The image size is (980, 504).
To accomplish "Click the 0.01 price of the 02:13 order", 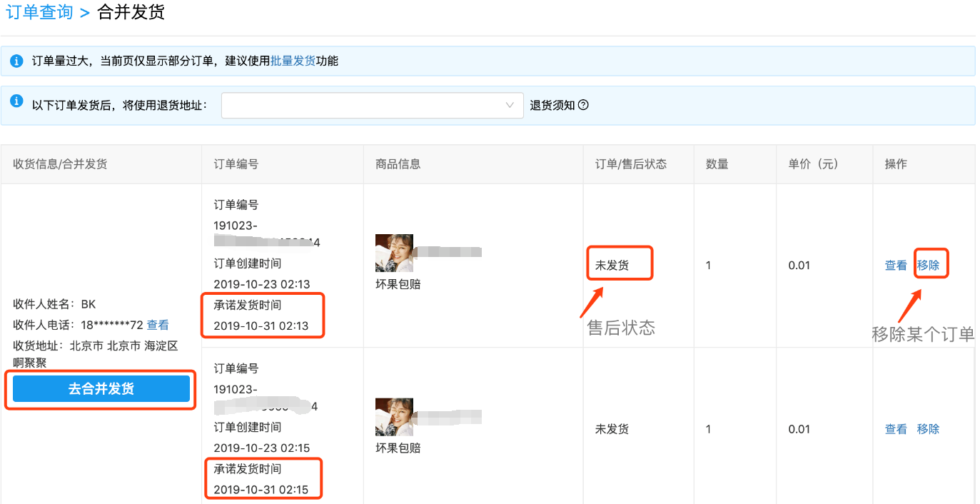I will [x=799, y=266].
